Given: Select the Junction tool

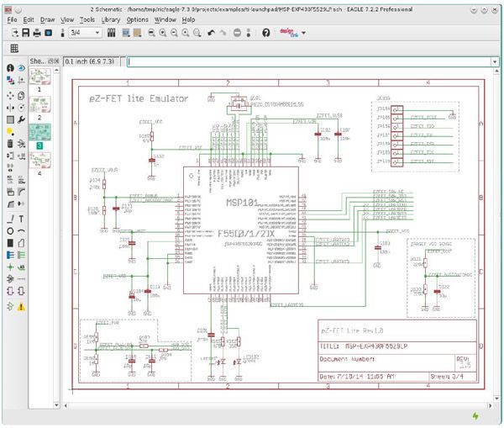Looking at the screenshot, I should coord(10,267).
